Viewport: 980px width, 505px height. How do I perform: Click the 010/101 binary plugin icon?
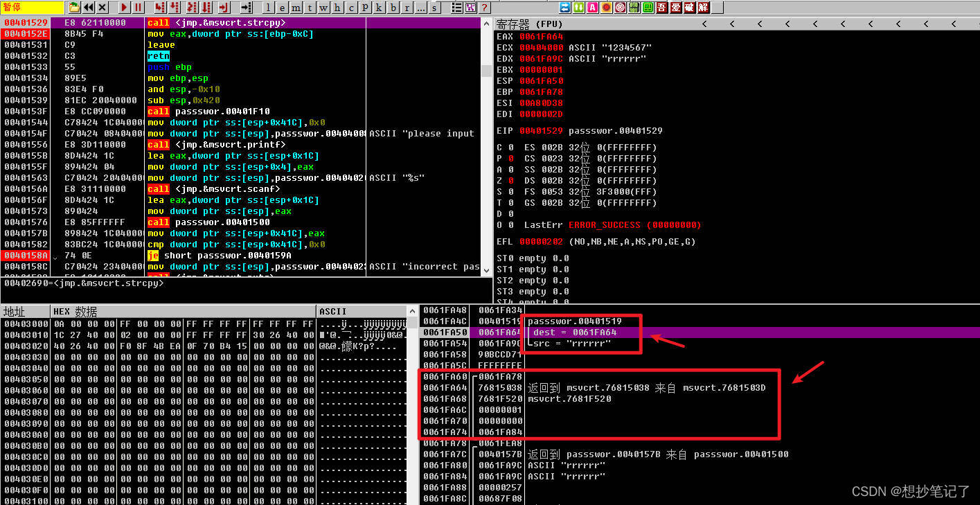point(634,8)
